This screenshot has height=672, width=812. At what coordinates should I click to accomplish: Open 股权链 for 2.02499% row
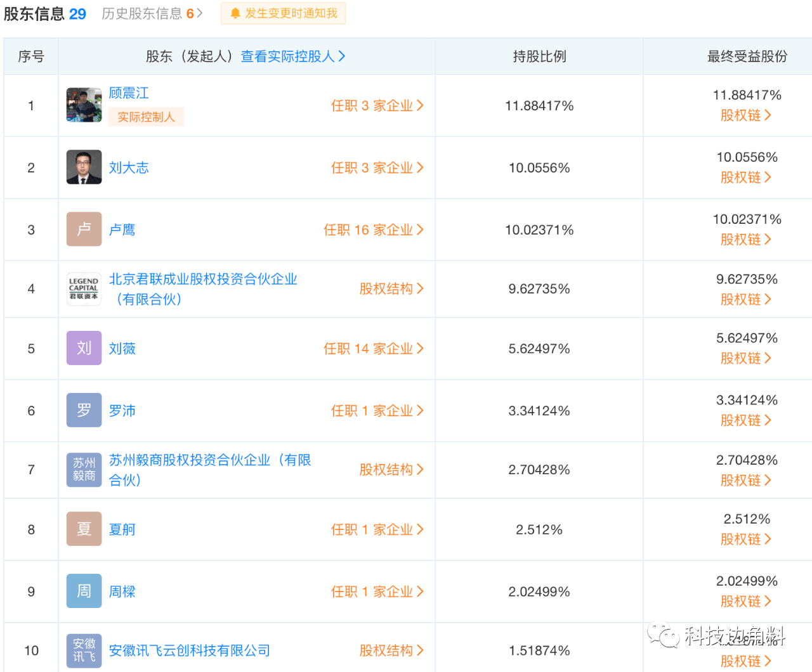(x=746, y=602)
